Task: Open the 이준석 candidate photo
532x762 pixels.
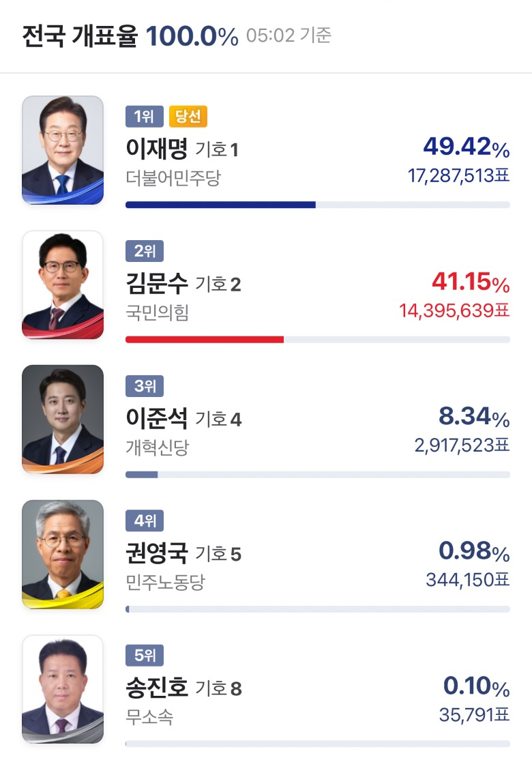Action: [x=63, y=420]
